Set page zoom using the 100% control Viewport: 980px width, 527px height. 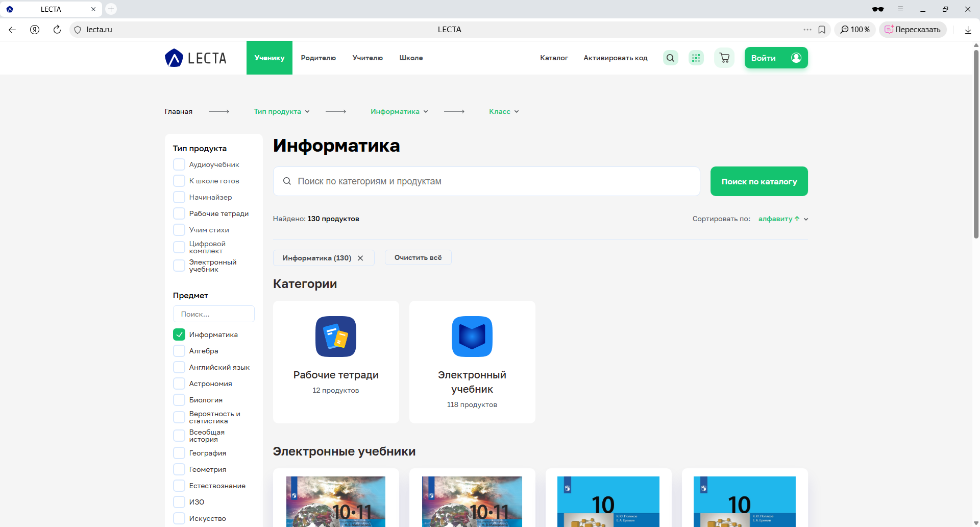[855, 30]
